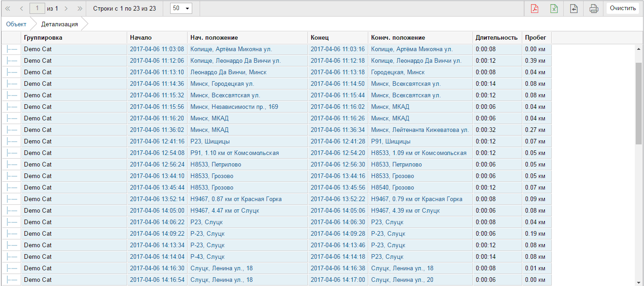Click the Пробег column header
Image resolution: width=644 pixels, height=286 pixels.
(x=535, y=37)
